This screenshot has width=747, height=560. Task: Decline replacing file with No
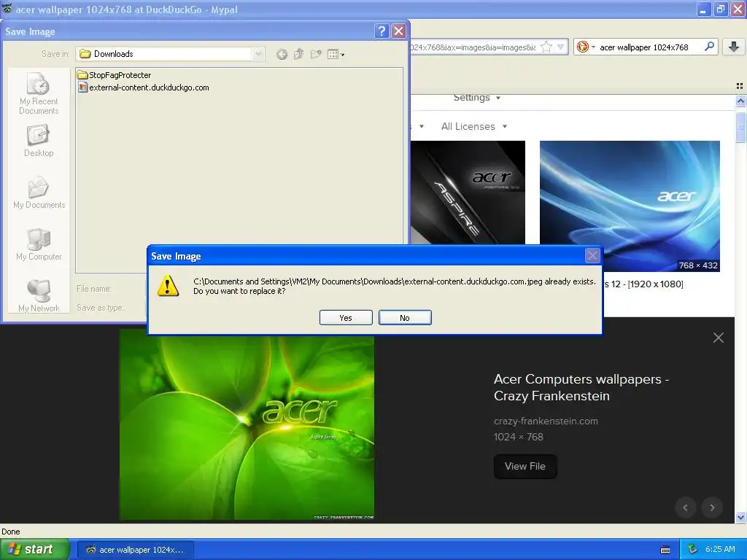pos(405,318)
